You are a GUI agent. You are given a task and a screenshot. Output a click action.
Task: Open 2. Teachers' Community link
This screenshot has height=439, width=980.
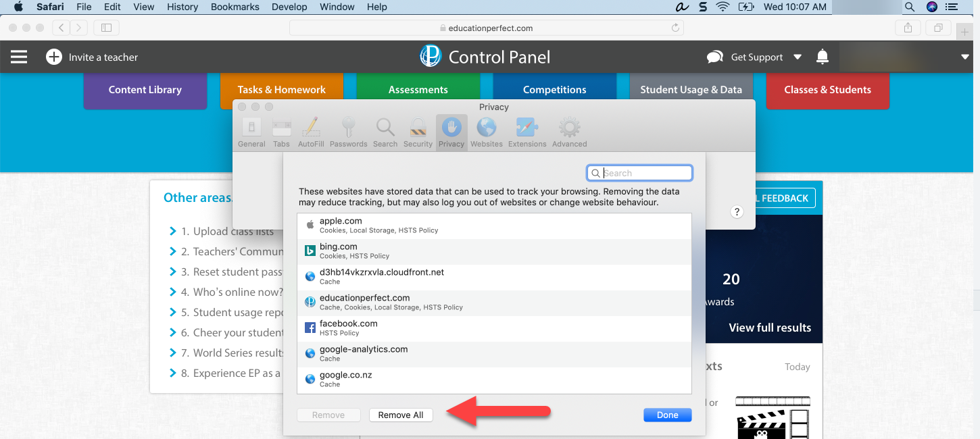(232, 251)
